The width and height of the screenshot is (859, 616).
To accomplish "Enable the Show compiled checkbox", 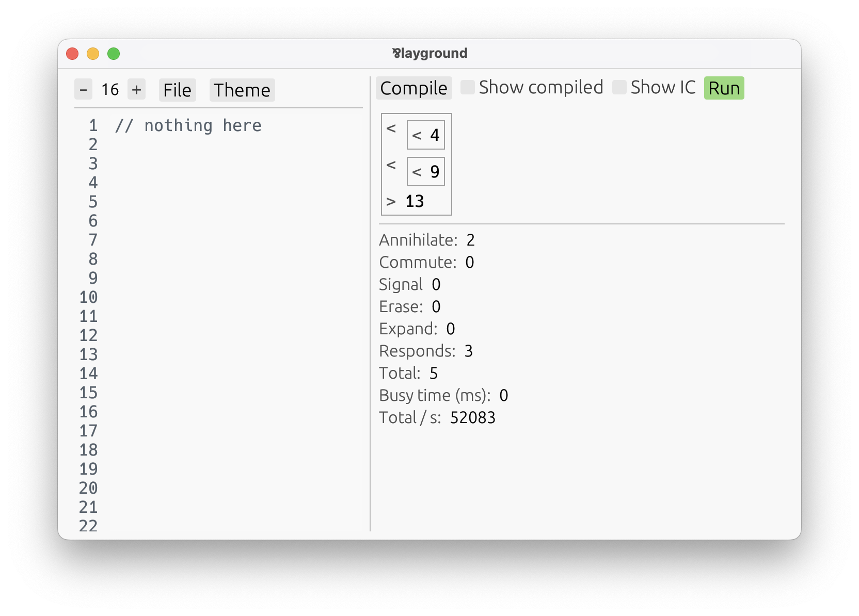I will click(467, 87).
